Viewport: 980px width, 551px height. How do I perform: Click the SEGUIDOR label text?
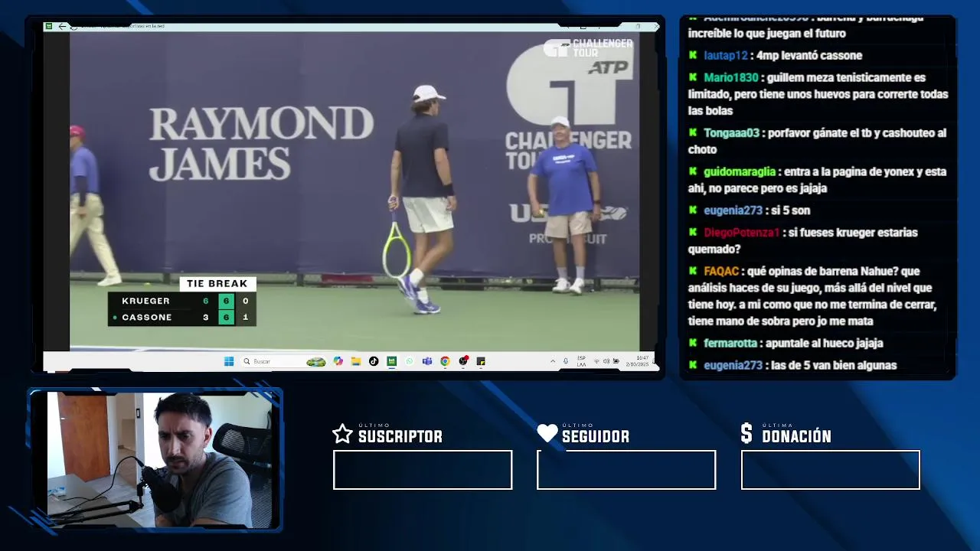tap(596, 437)
